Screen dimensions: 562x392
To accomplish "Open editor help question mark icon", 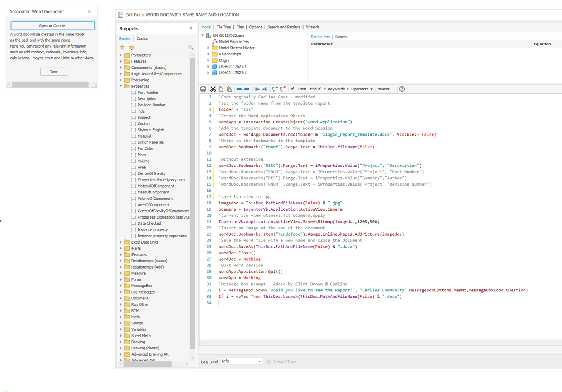I will pyautogui.click(x=402, y=89).
